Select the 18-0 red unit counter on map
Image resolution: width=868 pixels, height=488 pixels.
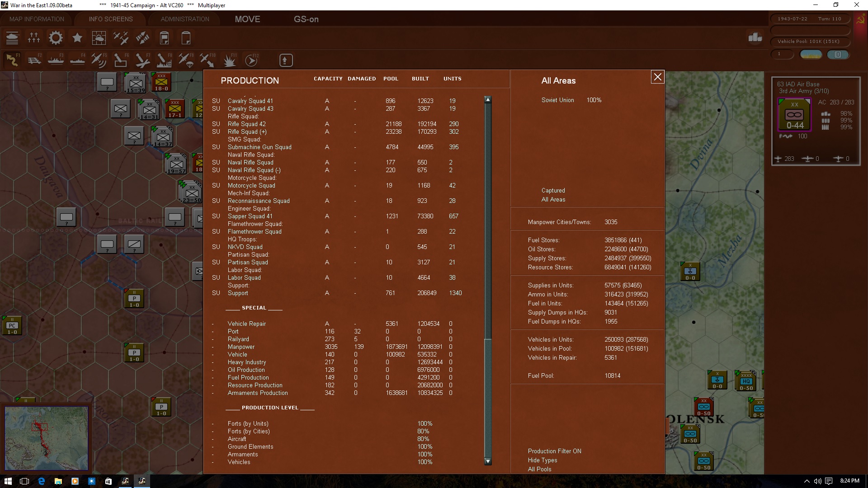pyautogui.click(x=161, y=82)
